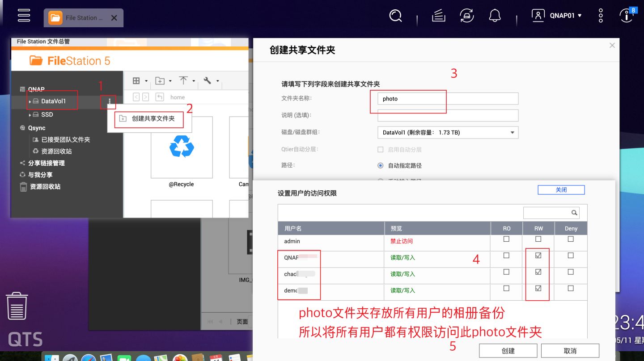Screen dimensions: 644x361
Task: Click the QTS recycle bin dock icon
Action: coord(17,306)
